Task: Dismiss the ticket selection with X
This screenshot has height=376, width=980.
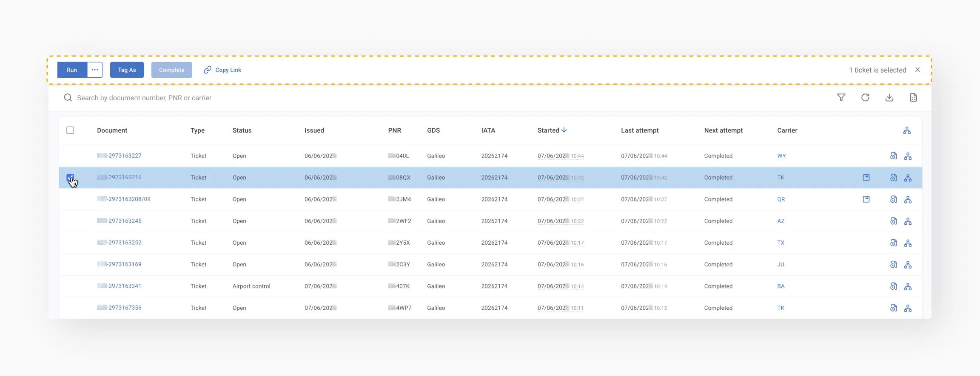Action: tap(917, 70)
